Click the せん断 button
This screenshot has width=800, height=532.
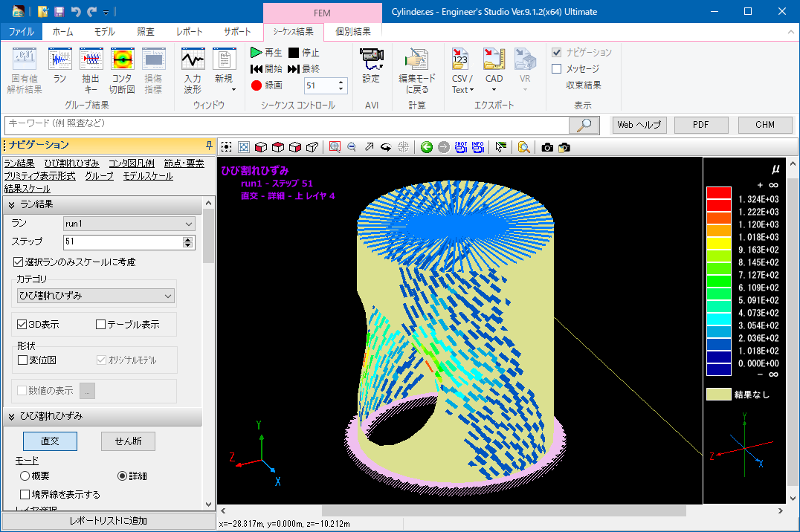tap(128, 441)
